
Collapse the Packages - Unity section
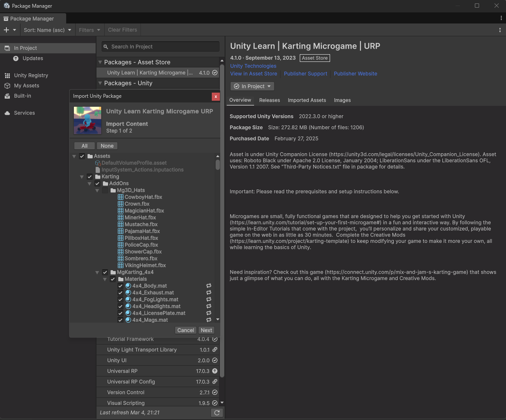click(100, 83)
